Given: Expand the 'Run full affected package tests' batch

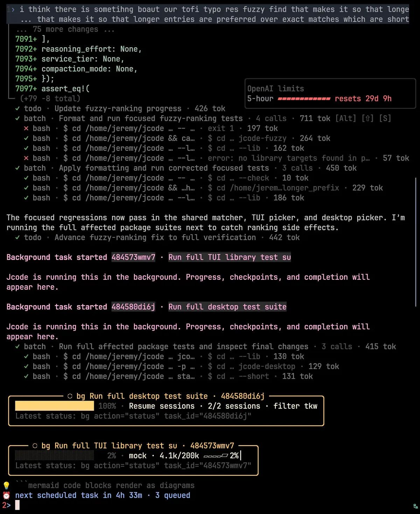Looking at the screenshot, I should coord(183,347).
